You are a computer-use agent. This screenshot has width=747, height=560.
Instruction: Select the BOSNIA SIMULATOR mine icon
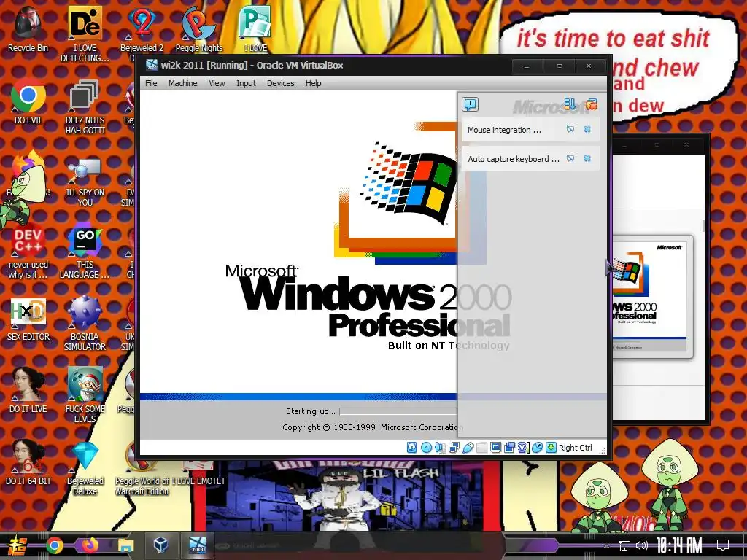pyautogui.click(x=85, y=324)
